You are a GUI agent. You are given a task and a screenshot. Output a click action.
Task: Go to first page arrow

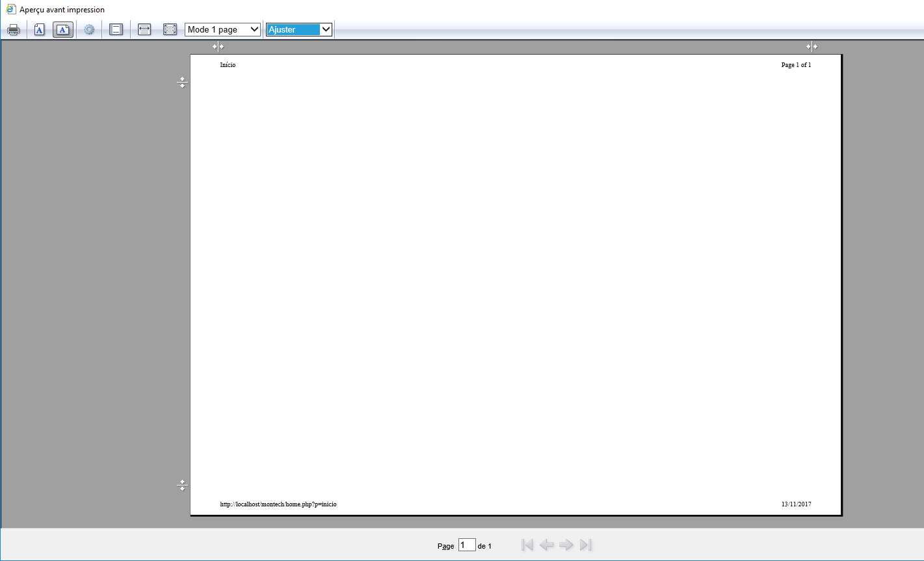(x=527, y=545)
